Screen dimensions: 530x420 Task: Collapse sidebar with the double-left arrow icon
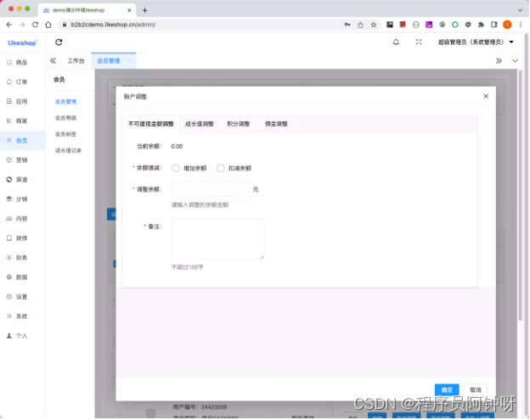tap(53, 61)
